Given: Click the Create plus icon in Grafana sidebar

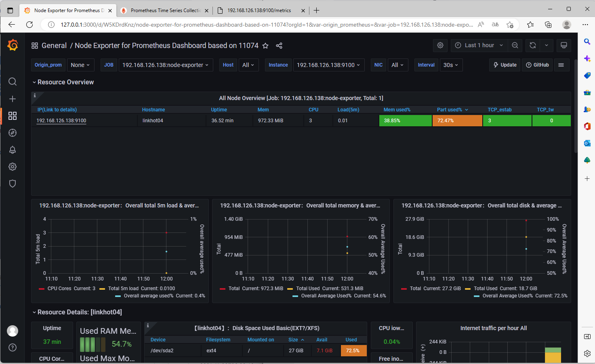Looking at the screenshot, I should pyautogui.click(x=13, y=99).
